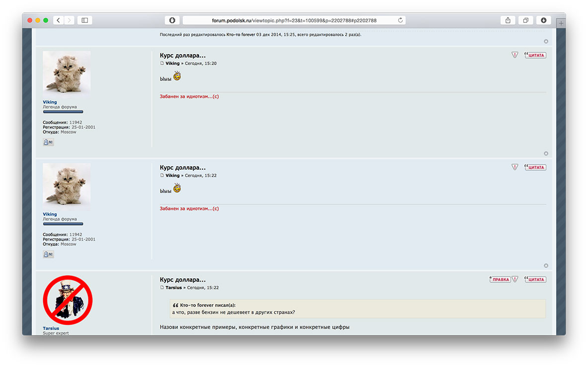588x367 pixels.
Task: Open the Downloads toolbar icon
Action: tap(543, 20)
